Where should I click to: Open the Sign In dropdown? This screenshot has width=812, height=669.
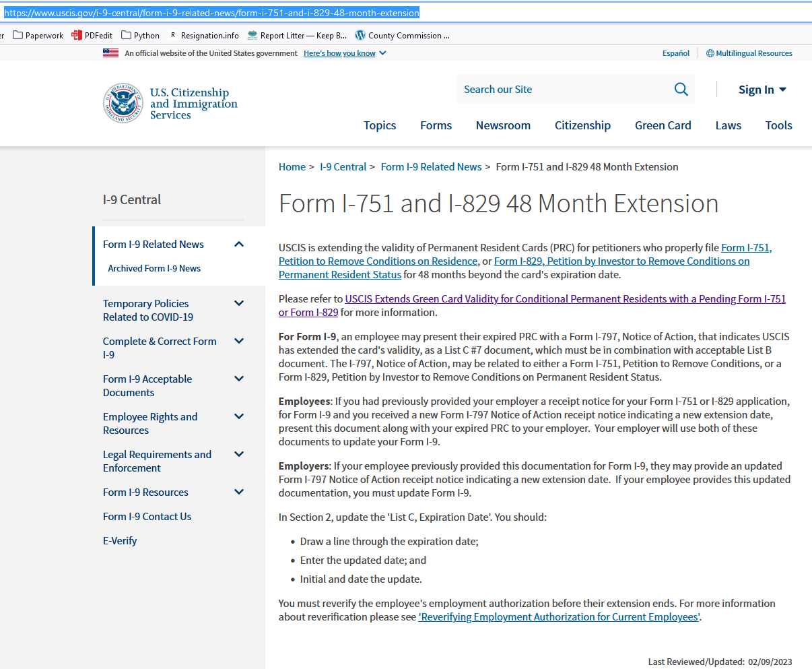(x=762, y=90)
